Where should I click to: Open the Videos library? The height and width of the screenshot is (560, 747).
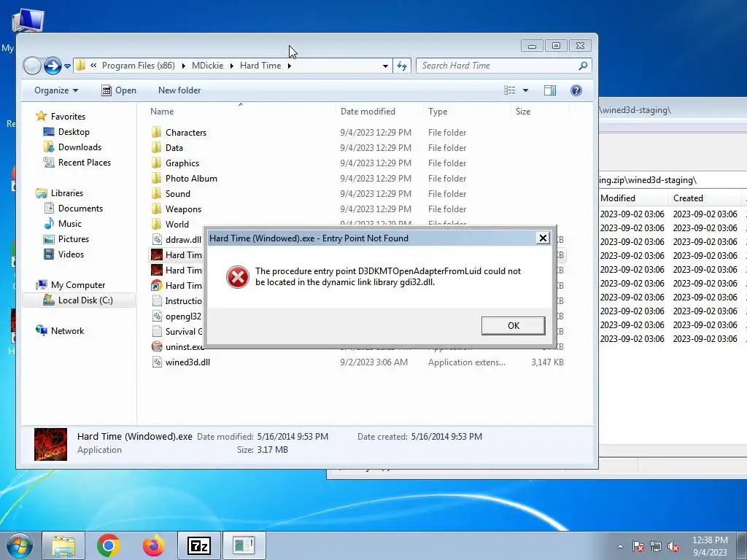coord(71,254)
